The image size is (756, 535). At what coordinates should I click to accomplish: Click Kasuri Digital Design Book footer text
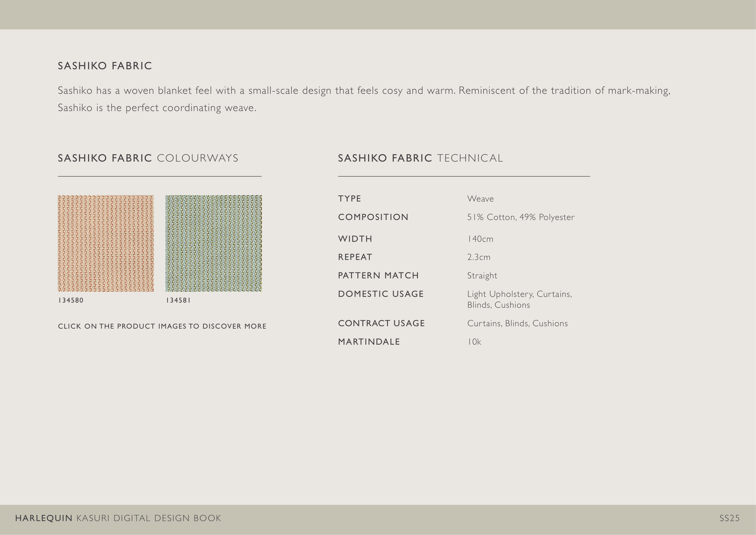[x=148, y=518]
